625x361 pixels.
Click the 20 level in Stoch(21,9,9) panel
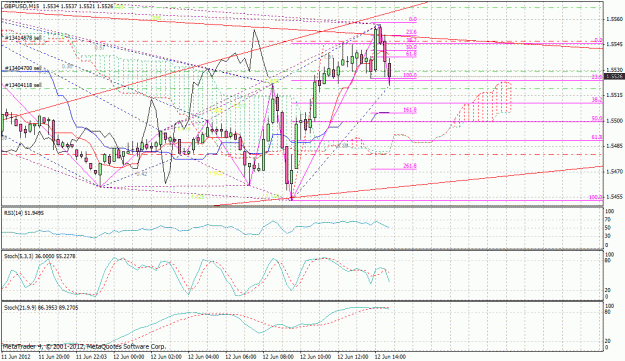tap(608, 341)
